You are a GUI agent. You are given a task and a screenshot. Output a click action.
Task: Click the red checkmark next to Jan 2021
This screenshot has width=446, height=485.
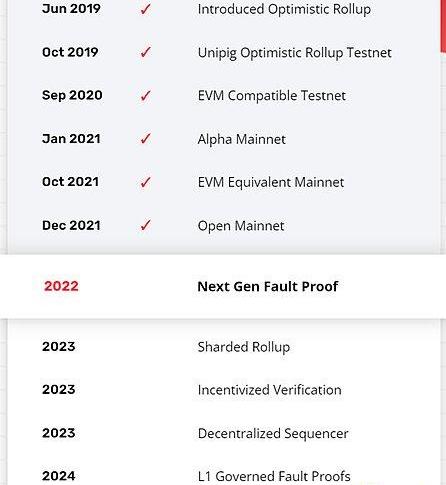pyautogui.click(x=145, y=139)
